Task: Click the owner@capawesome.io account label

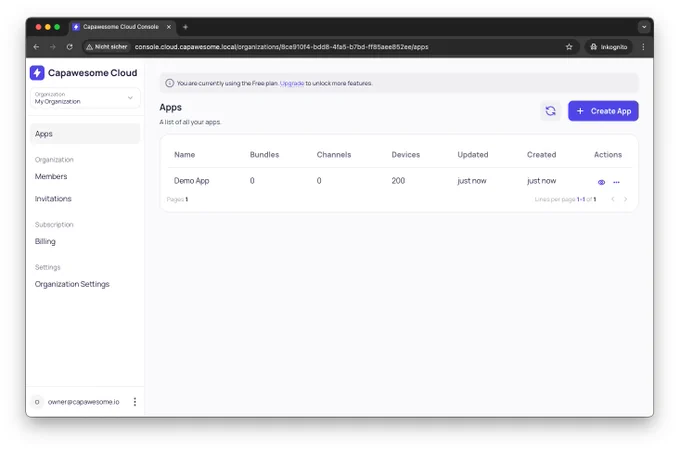Action: point(83,402)
